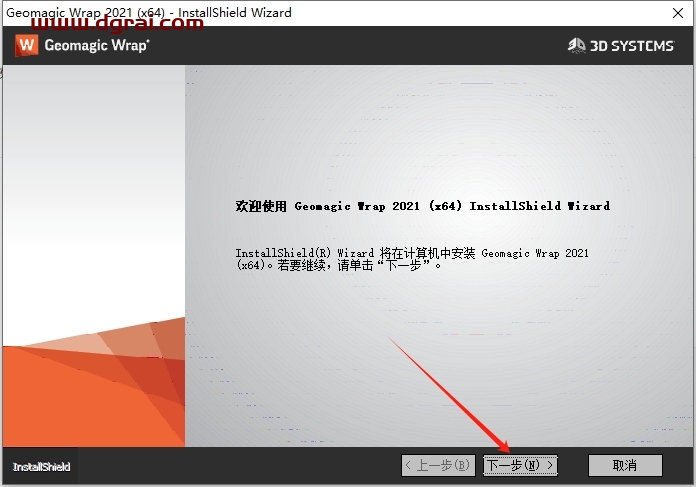696x487 pixels.
Task: Close the InstallShield Wizard window
Action: point(677,13)
